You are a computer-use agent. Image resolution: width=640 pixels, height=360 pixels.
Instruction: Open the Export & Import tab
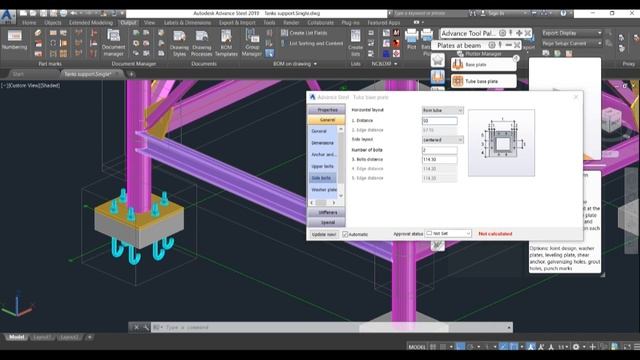pos(237,22)
